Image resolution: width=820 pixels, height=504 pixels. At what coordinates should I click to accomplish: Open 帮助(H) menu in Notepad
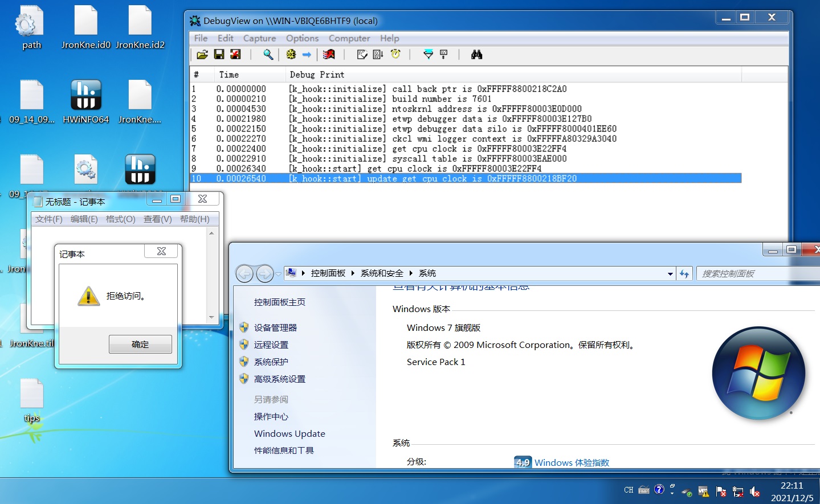click(195, 219)
